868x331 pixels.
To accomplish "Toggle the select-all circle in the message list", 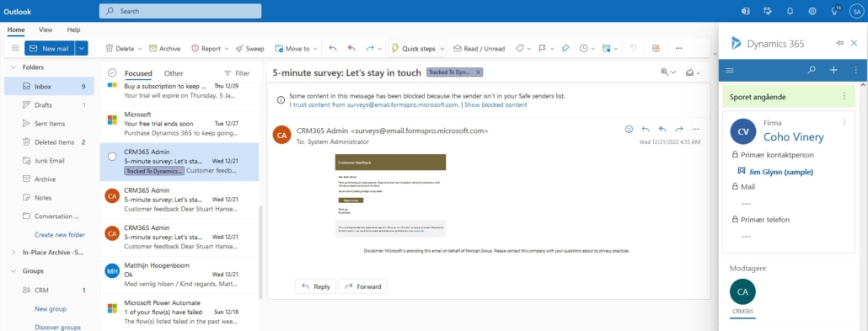I will point(112,72).
